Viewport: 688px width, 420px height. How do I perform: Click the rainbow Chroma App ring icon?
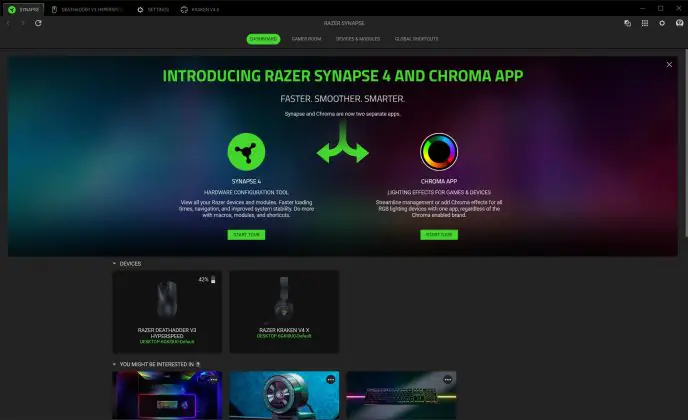point(439,152)
